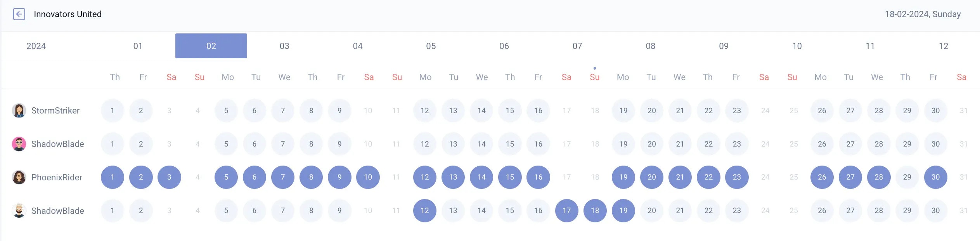Toggle day 3 for PhoenixRider
The height and width of the screenshot is (241, 980).
click(x=169, y=177)
